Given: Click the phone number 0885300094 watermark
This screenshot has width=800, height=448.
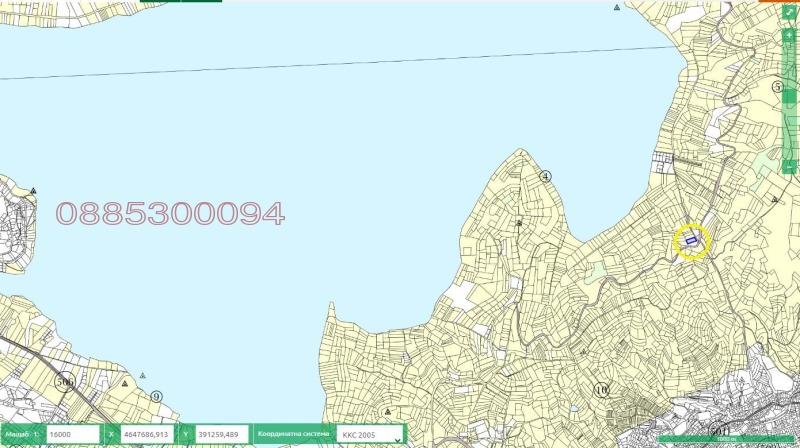Looking at the screenshot, I should click(170, 213).
